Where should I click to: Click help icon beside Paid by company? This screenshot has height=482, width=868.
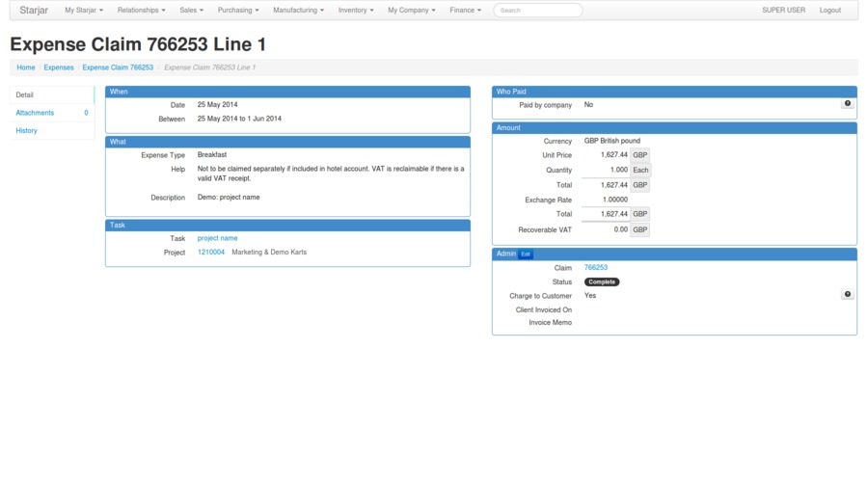[x=847, y=104]
